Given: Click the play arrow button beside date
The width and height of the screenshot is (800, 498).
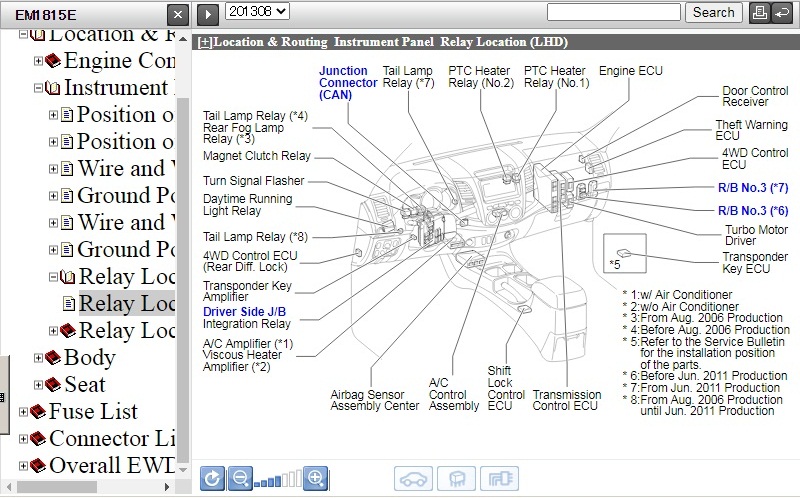Looking at the screenshot, I should click(207, 14).
